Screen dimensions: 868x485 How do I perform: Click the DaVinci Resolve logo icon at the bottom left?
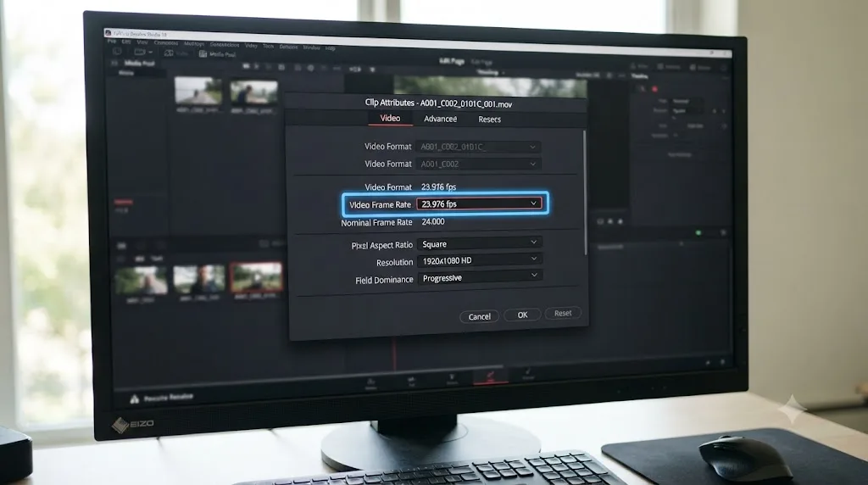point(134,399)
